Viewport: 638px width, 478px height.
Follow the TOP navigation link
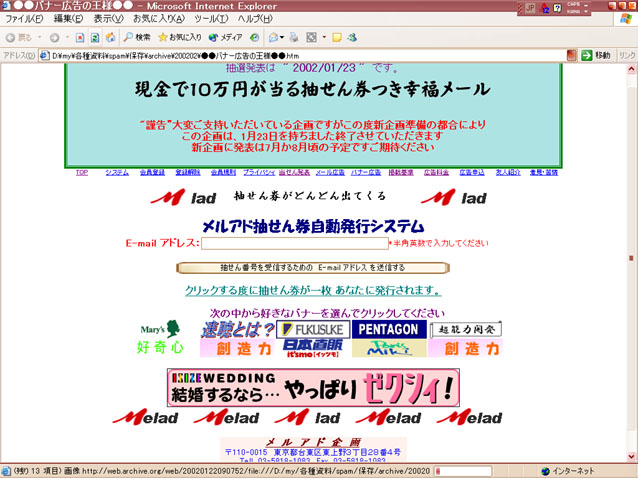pyautogui.click(x=82, y=172)
